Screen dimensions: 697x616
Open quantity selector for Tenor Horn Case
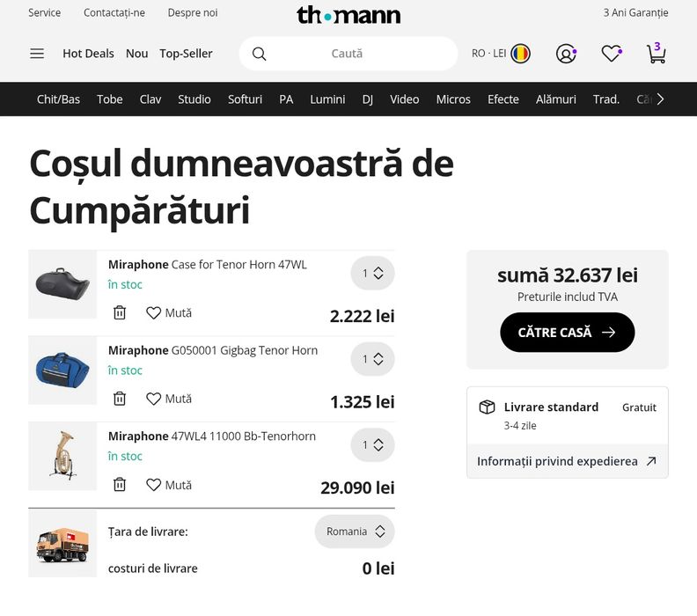point(372,273)
